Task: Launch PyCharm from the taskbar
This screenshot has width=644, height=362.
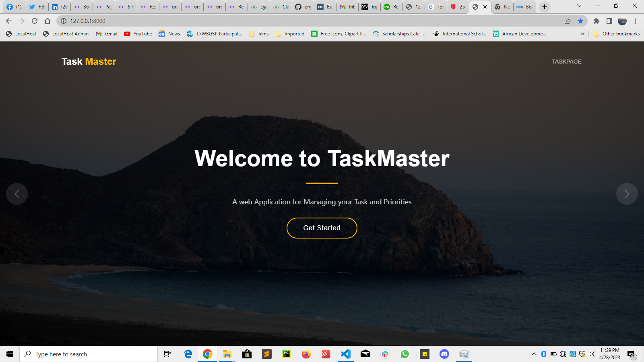Action: click(286, 354)
